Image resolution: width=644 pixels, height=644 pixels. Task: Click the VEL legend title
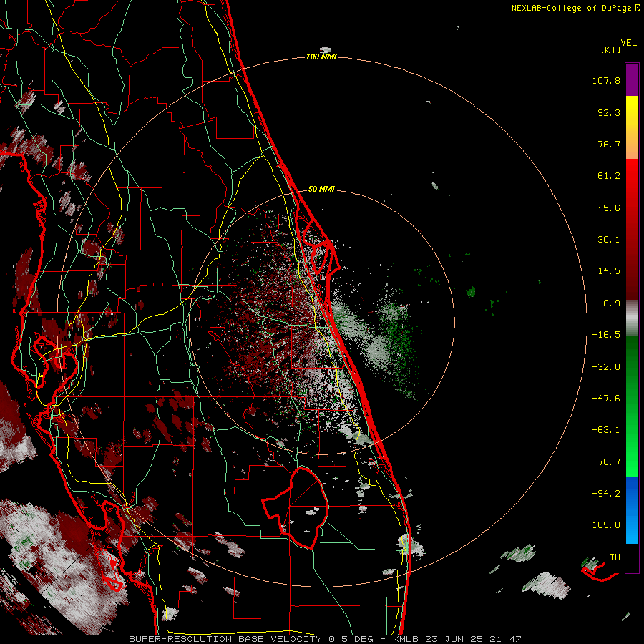click(629, 42)
